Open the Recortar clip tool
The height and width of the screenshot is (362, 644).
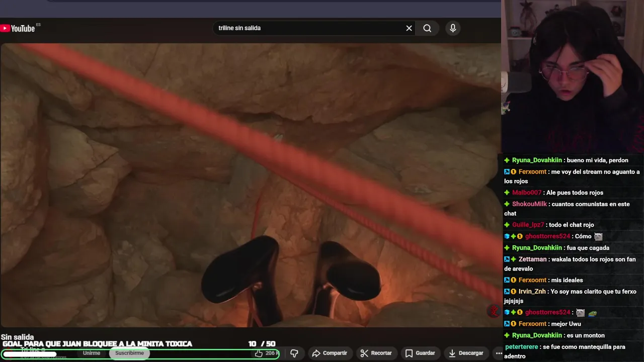click(376, 353)
